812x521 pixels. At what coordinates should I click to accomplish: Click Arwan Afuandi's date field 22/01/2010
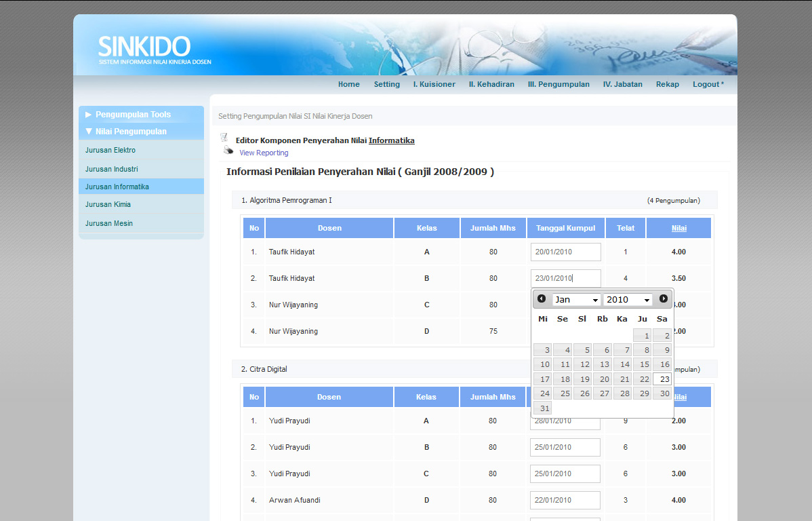[x=565, y=500]
